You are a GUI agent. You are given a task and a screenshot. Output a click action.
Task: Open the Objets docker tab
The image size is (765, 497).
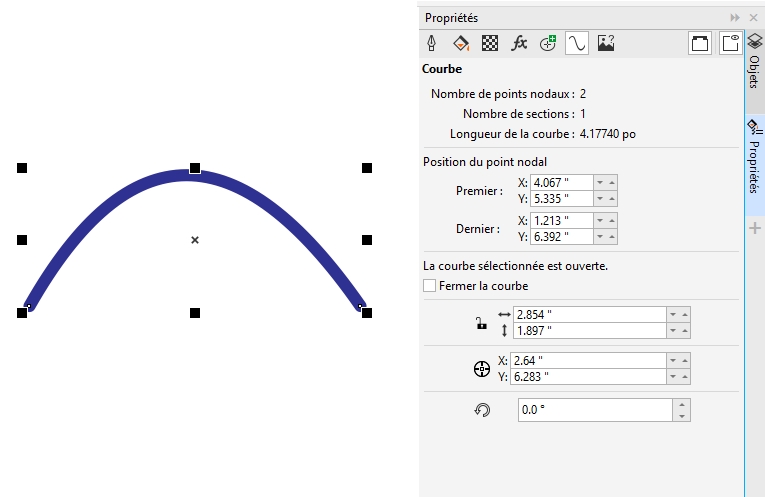click(755, 62)
